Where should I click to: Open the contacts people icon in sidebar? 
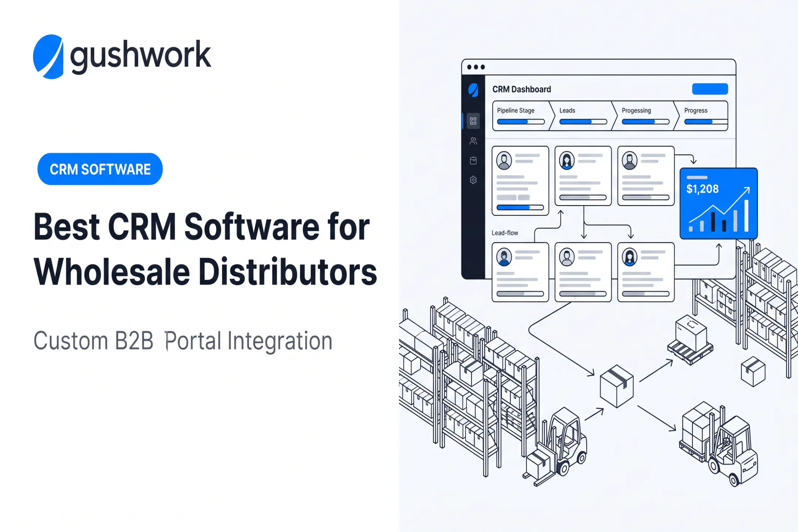point(473,141)
